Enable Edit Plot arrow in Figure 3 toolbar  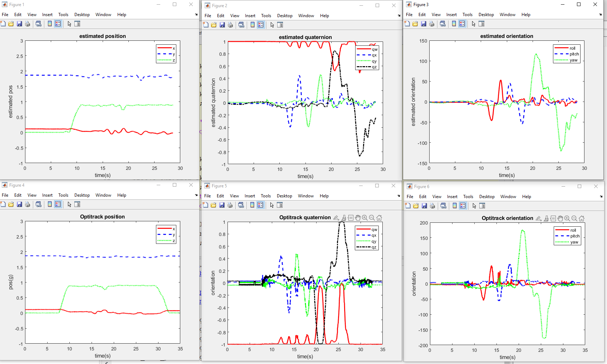click(474, 24)
